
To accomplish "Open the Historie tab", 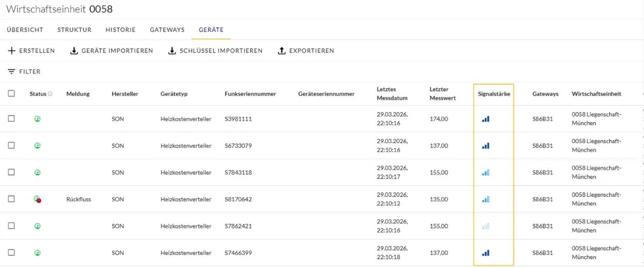I will click(x=121, y=30).
